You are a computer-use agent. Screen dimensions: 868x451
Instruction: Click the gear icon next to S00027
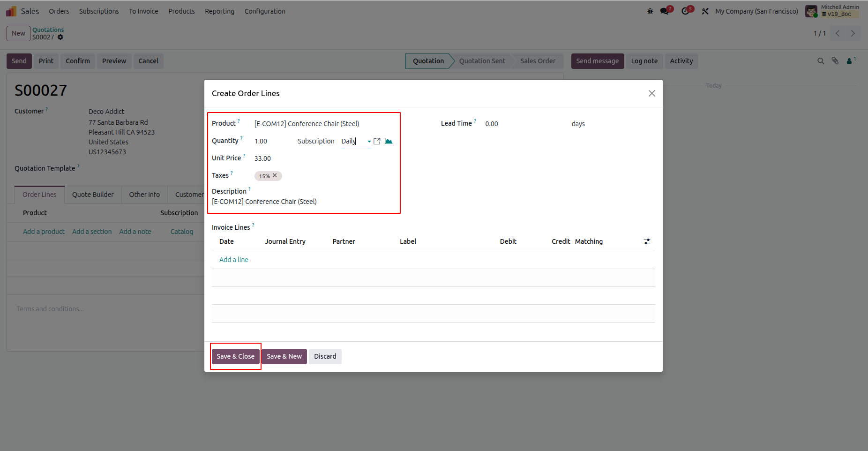60,37
